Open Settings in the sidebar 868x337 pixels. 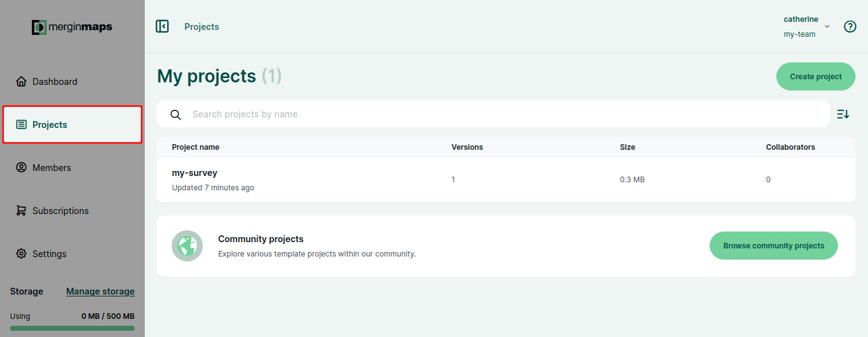click(72, 254)
